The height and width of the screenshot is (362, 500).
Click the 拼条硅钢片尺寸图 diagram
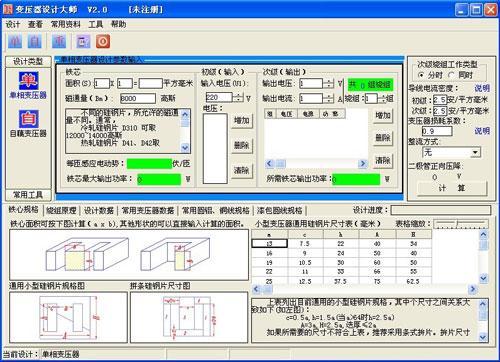point(189,317)
